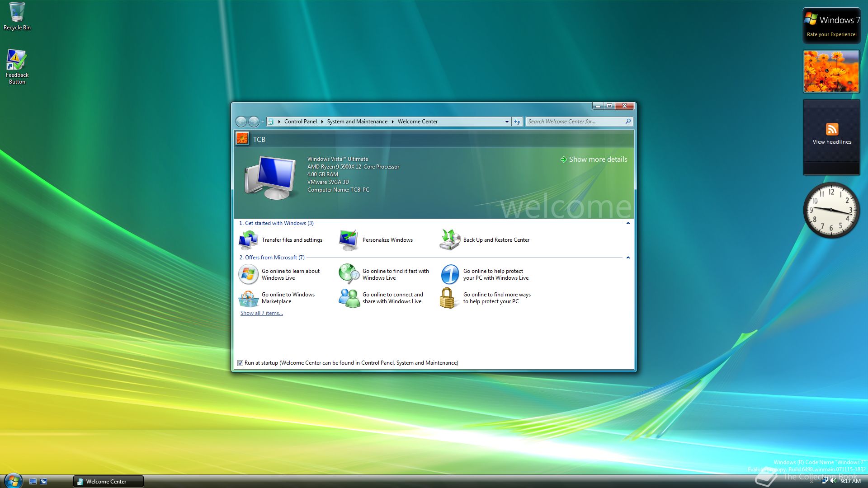
Task: Click the System and Maintenance breadcrumb
Action: click(x=357, y=122)
